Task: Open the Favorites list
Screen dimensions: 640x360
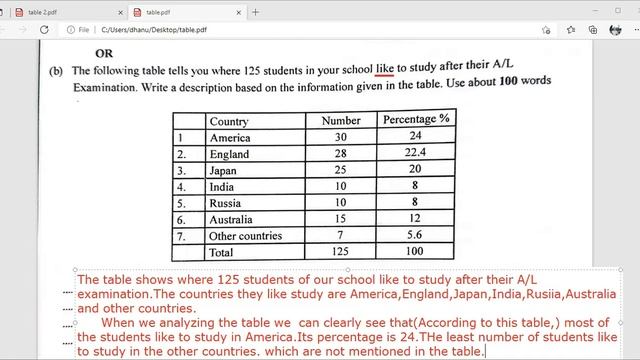Action: (571, 29)
